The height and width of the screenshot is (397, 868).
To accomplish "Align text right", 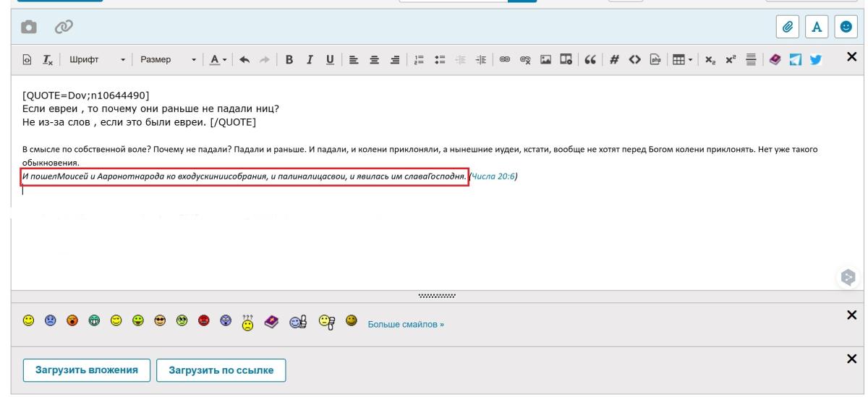I will point(394,59).
